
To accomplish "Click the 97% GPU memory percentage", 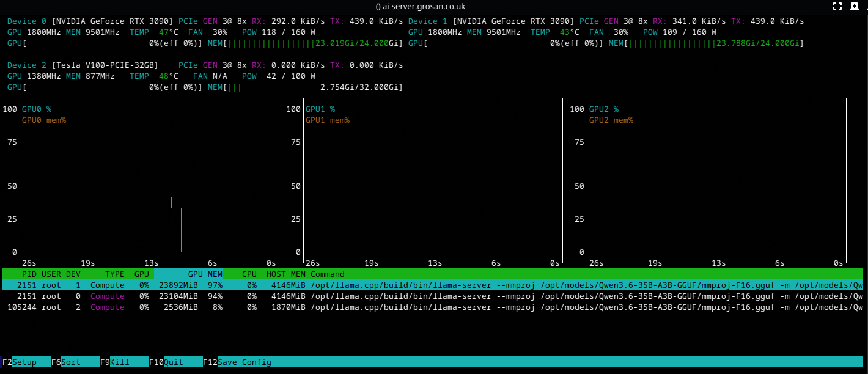I will pyautogui.click(x=215, y=285).
